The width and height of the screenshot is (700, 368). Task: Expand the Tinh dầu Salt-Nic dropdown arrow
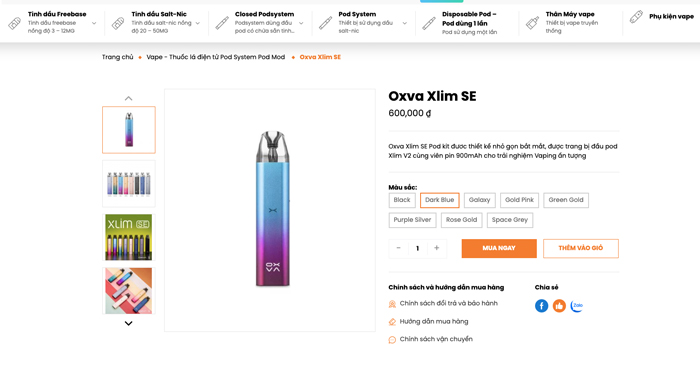pos(197,23)
